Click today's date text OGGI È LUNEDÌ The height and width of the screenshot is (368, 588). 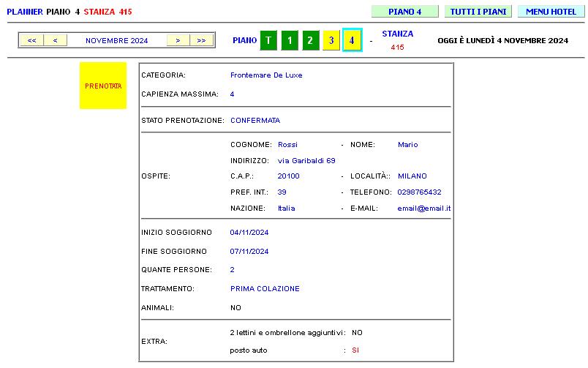[x=503, y=40]
